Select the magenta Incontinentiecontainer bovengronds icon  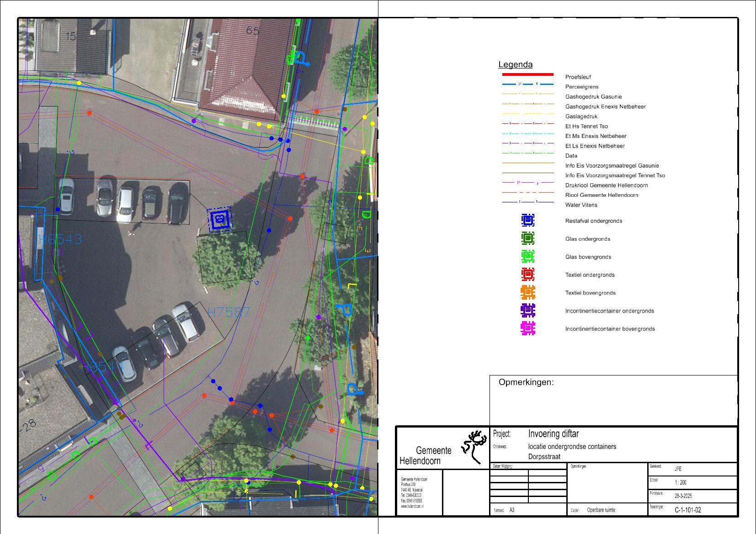528,328
